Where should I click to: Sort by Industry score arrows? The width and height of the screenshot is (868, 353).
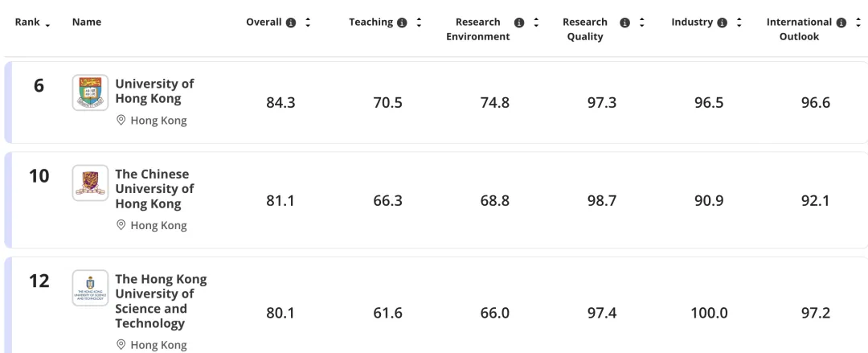pyautogui.click(x=739, y=23)
